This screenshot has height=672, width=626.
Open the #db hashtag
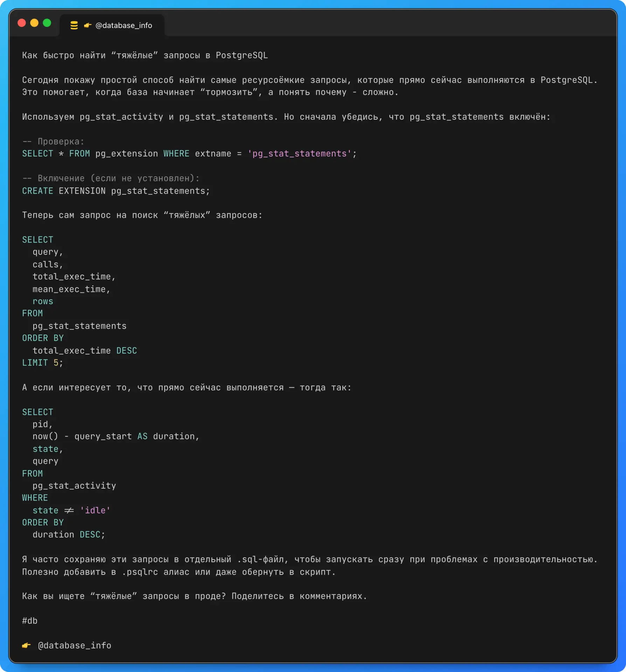(30, 621)
